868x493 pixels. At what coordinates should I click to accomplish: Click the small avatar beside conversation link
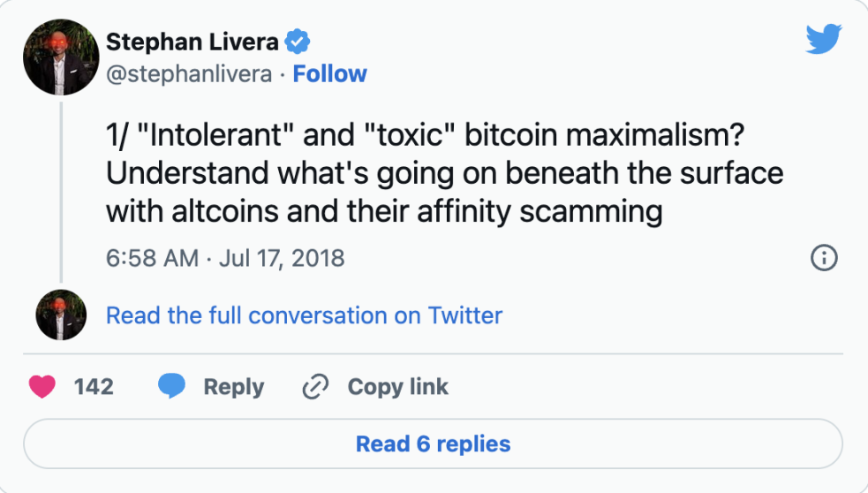pos(60,315)
